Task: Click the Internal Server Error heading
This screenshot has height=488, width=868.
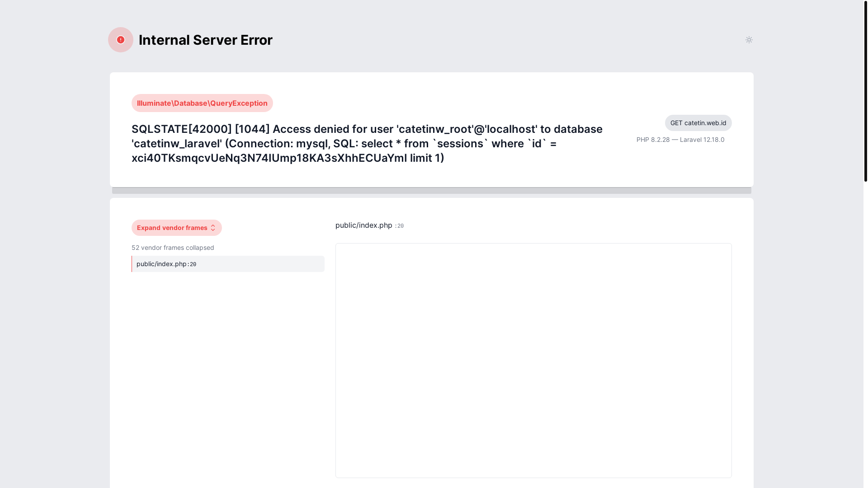Action: coord(206,40)
